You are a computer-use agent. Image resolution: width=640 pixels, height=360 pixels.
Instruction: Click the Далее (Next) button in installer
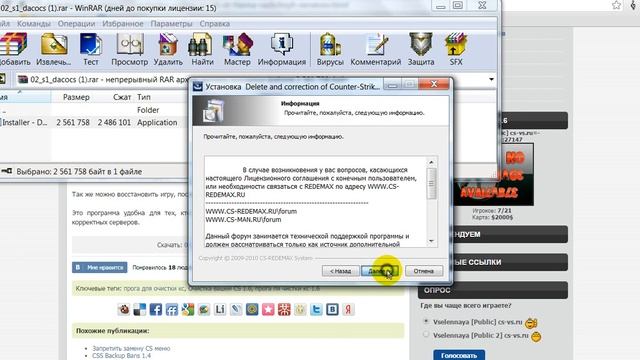click(380, 271)
